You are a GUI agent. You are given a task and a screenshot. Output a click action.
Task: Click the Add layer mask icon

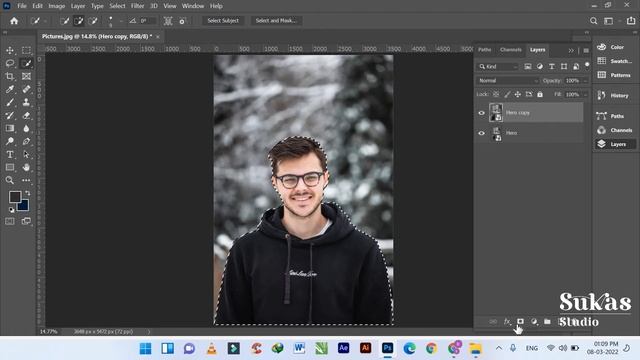tap(520, 322)
